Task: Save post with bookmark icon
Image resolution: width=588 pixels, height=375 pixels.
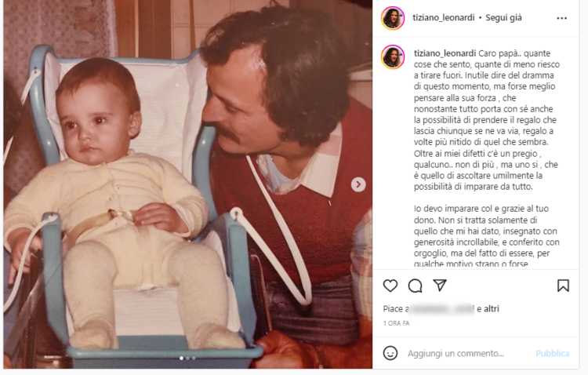Action: 563,286
